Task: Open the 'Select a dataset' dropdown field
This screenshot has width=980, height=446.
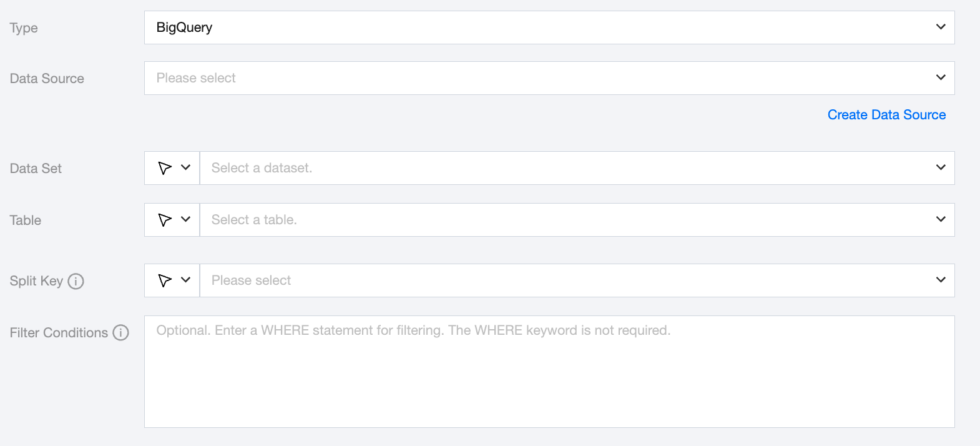Action: point(562,168)
